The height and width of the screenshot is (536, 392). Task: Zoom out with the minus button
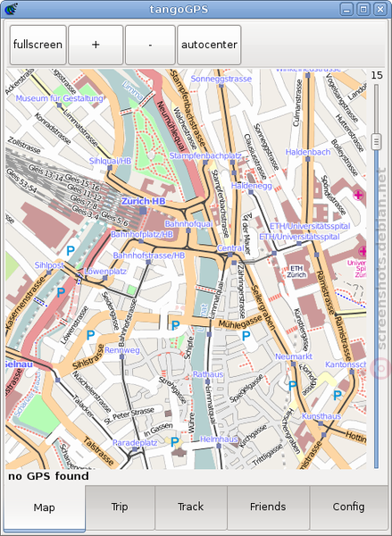point(150,45)
